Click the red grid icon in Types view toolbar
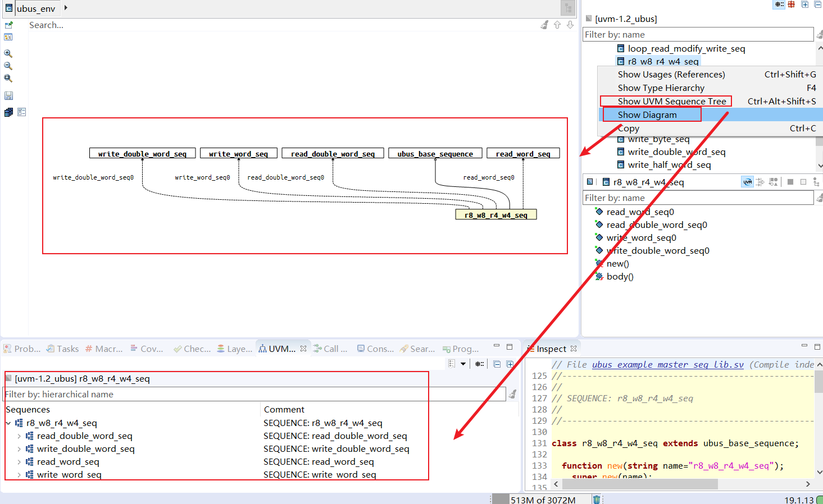Screen dimensions: 823x504 (792, 4)
